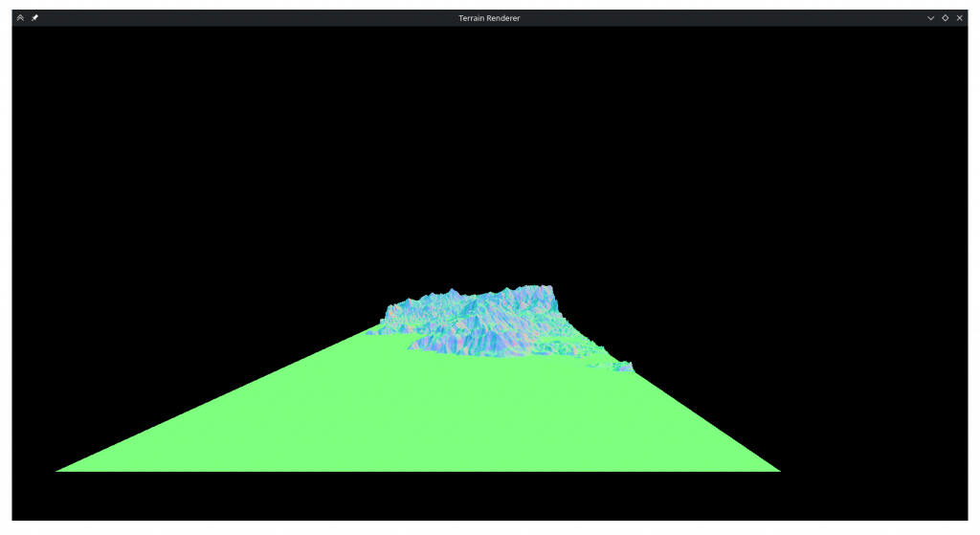Maximize the Terrain Renderer window
The height and width of the screenshot is (535, 980).
[x=945, y=18]
